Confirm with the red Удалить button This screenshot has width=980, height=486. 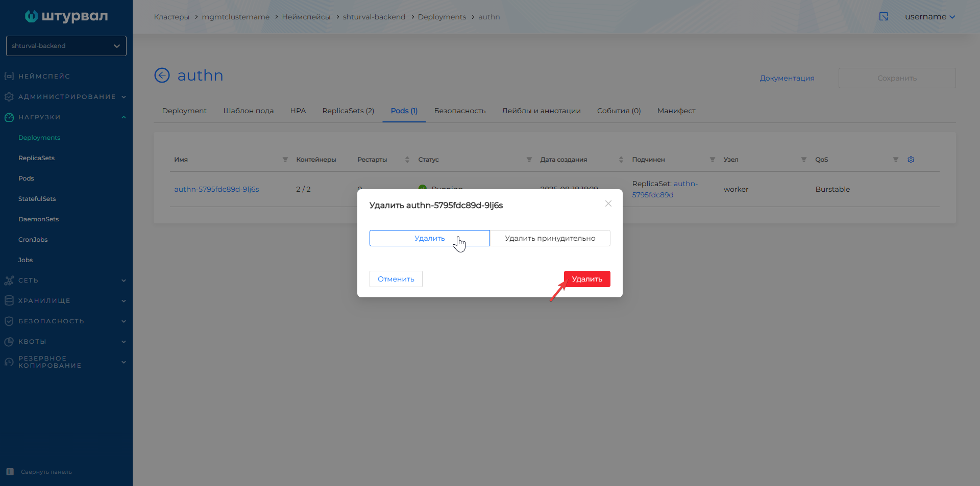[587, 279]
